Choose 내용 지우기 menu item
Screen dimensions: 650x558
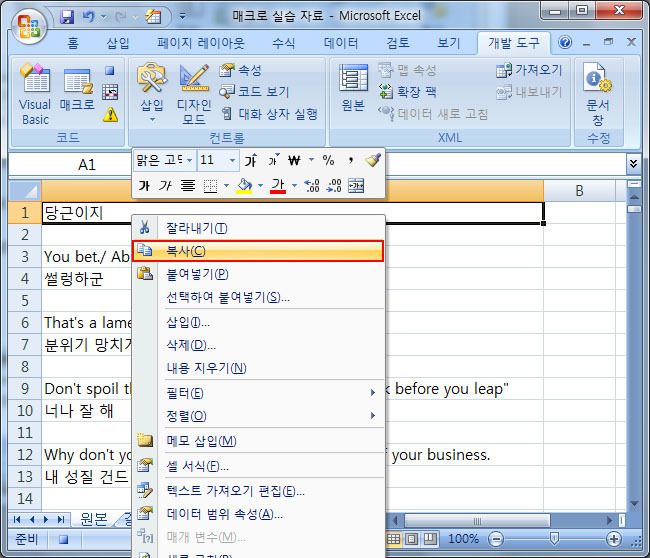(258, 368)
